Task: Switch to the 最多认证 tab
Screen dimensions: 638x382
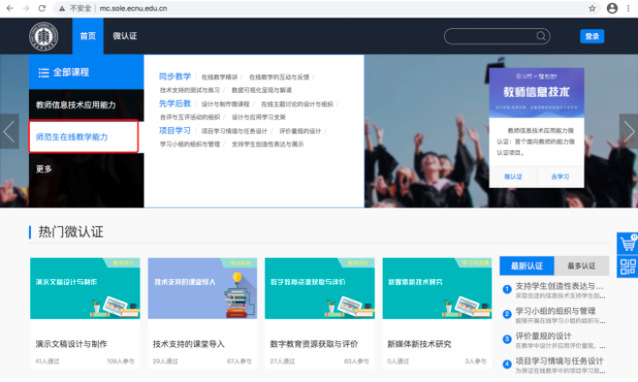Action: (x=581, y=266)
